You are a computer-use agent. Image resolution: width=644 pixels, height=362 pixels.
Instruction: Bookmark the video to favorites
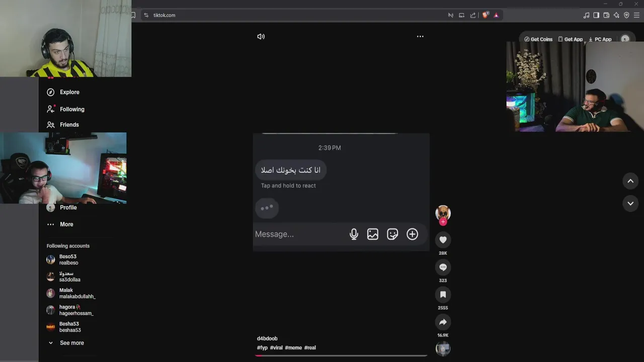click(443, 295)
